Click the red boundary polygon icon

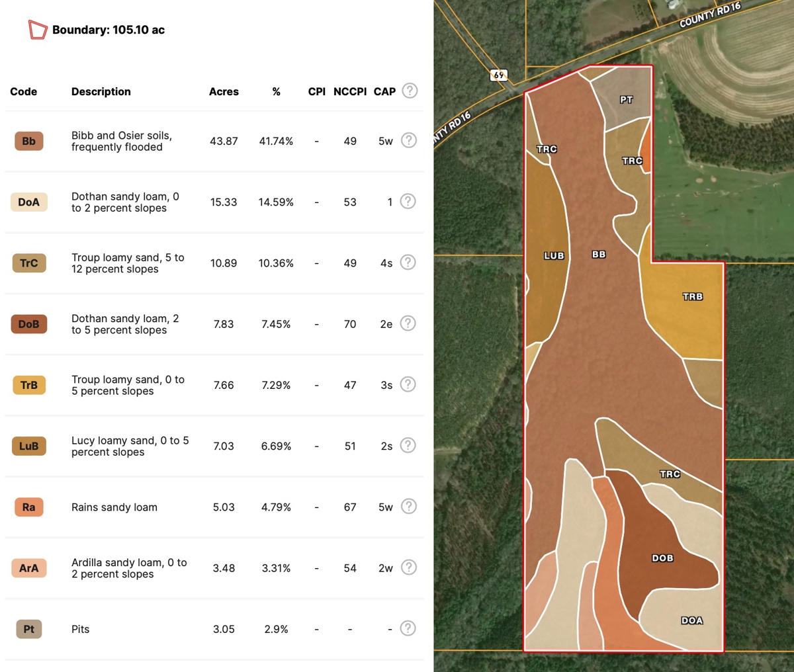coord(37,30)
